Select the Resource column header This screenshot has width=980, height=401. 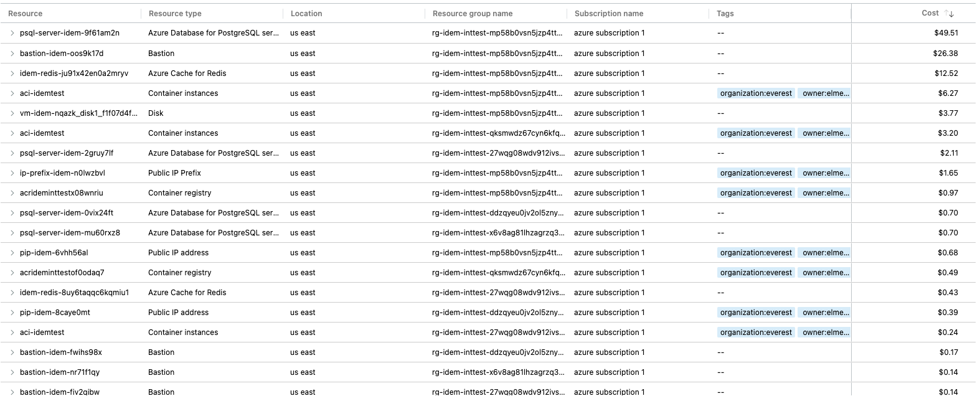tap(25, 13)
